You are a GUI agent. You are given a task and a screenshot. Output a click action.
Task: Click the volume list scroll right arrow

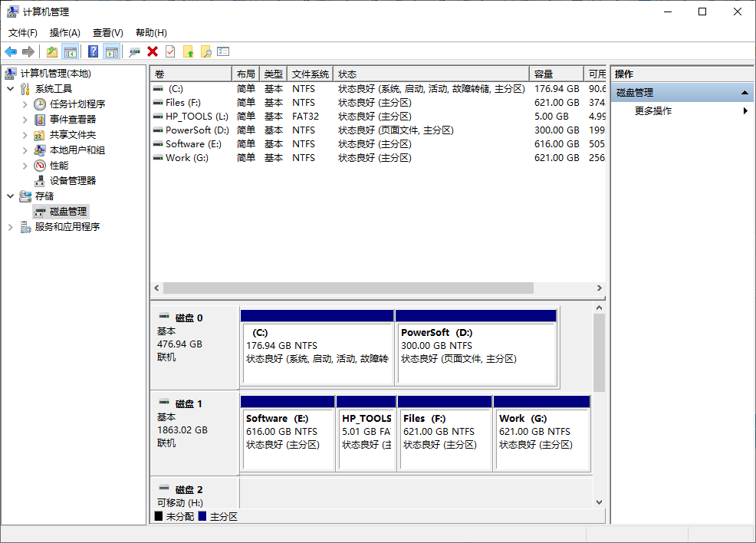[600, 288]
